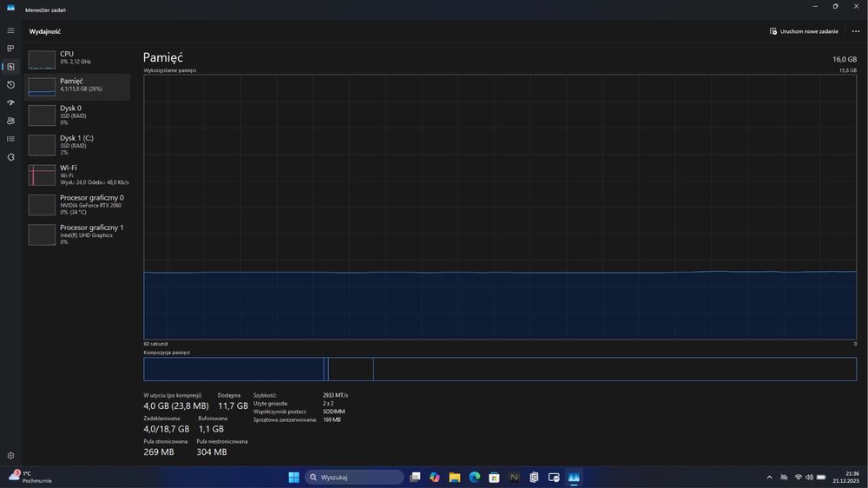Click the 'SODIMM' form factor value
Image resolution: width=868 pixels, height=488 pixels.
[334, 412]
